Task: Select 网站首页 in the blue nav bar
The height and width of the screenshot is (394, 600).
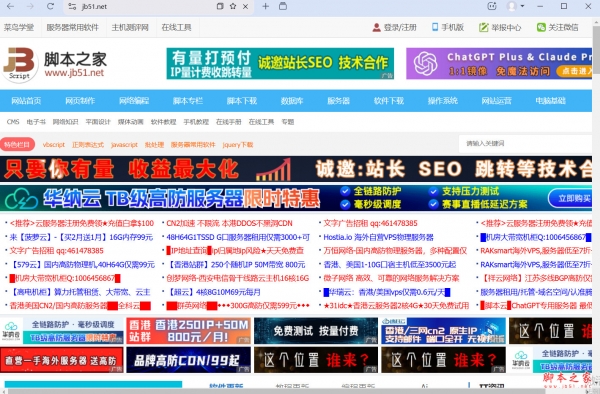Action: click(x=26, y=101)
